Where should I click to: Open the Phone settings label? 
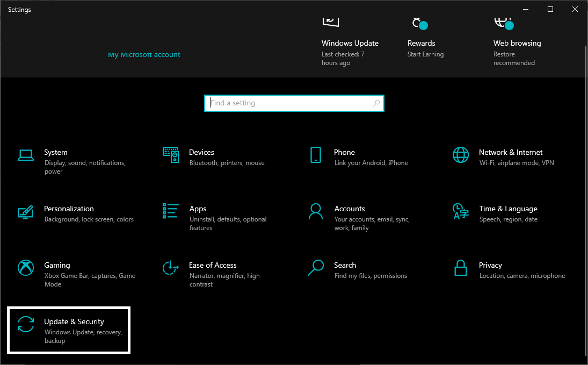[x=344, y=152]
